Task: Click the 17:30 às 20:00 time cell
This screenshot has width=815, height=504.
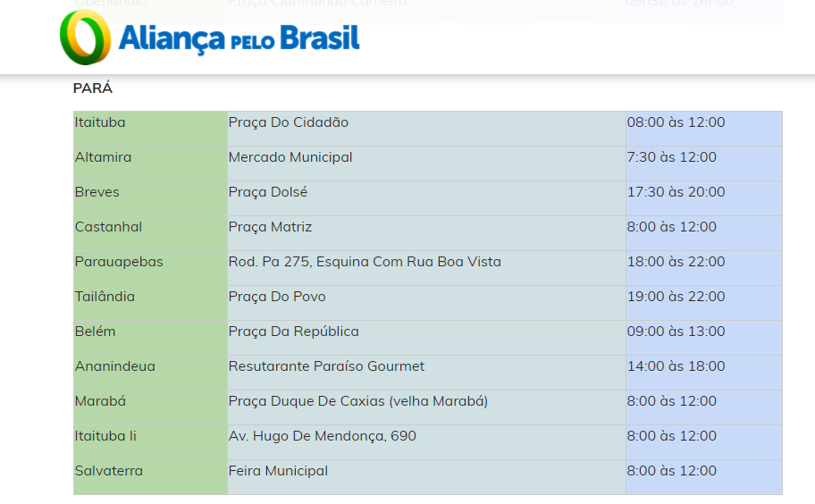Action: (x=676, y=192)
